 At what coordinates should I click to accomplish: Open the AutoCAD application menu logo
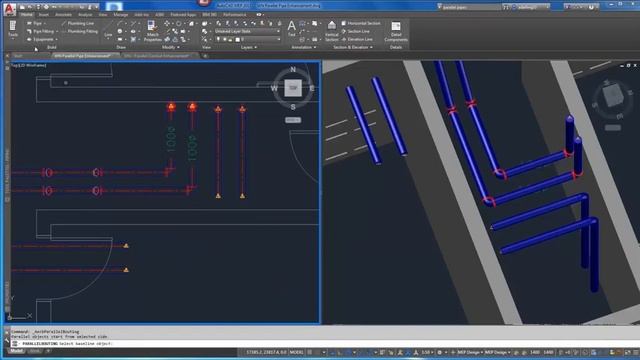tap(9, 9)
